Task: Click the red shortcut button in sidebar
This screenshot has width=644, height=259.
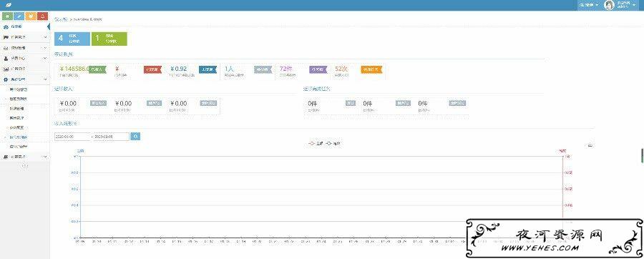Action: click(x=42, y=16)
